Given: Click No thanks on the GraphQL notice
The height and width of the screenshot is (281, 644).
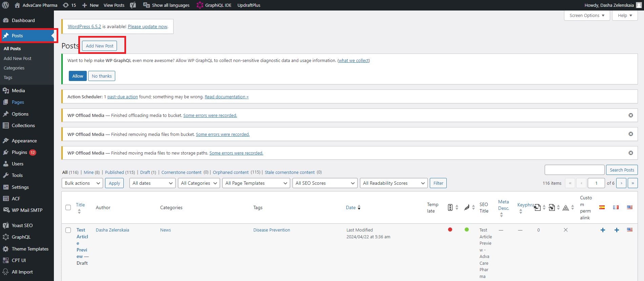Looking at the screenshot, I should (x=102, y=76).
